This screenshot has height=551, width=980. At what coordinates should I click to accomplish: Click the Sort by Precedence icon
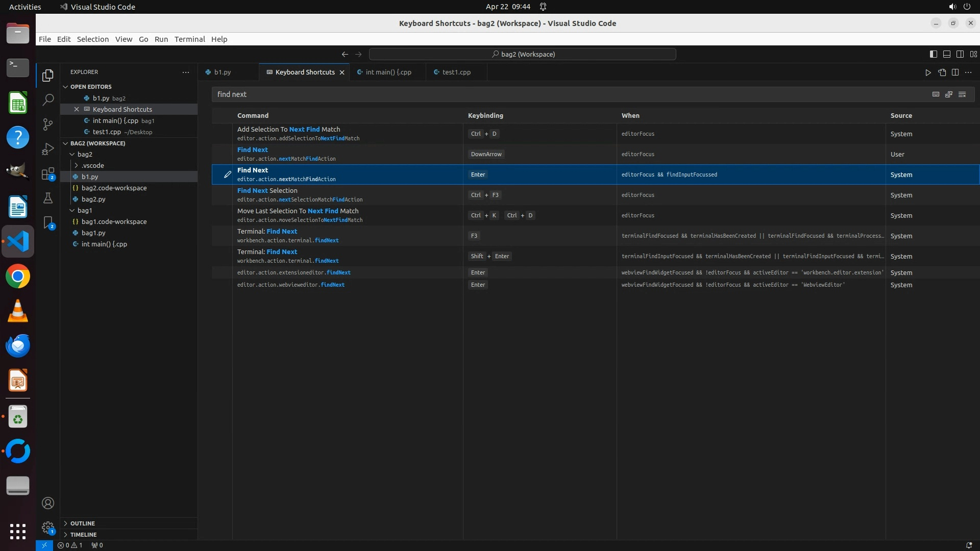(949, 94)
